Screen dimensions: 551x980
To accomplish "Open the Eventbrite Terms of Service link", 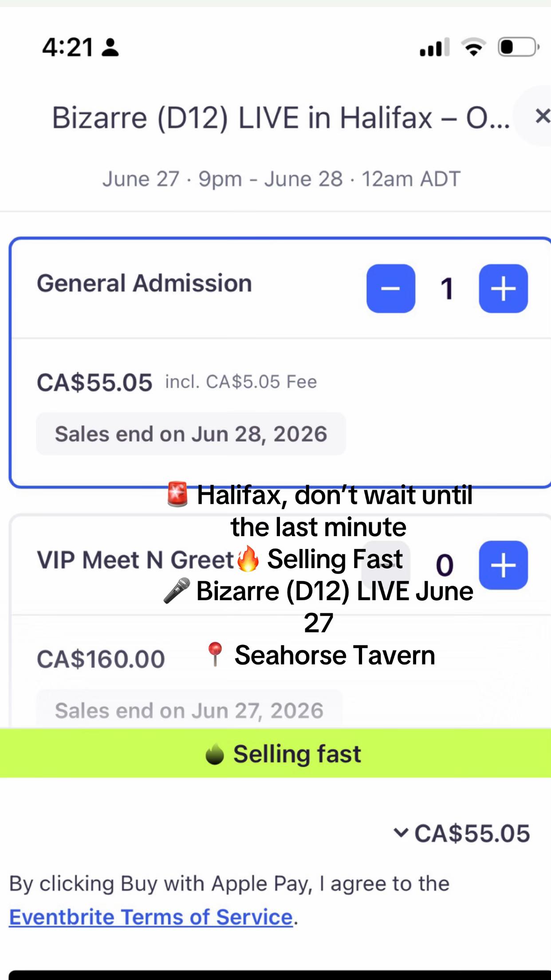I will (151, 917).
